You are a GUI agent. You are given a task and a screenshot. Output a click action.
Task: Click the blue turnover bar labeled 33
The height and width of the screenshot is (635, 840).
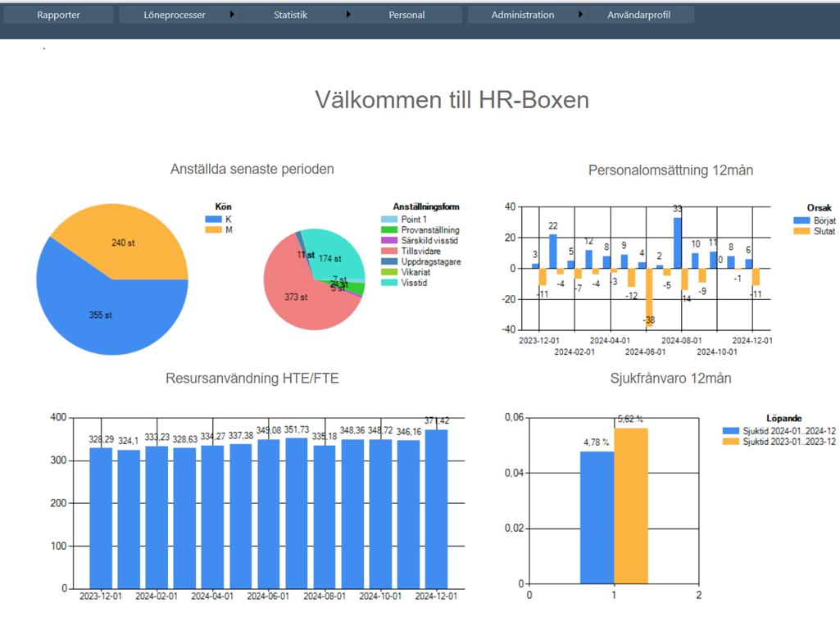678,243
